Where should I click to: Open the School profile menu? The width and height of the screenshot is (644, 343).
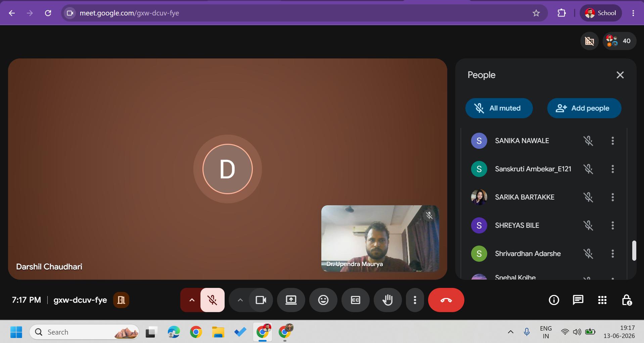tap(601, 13)
